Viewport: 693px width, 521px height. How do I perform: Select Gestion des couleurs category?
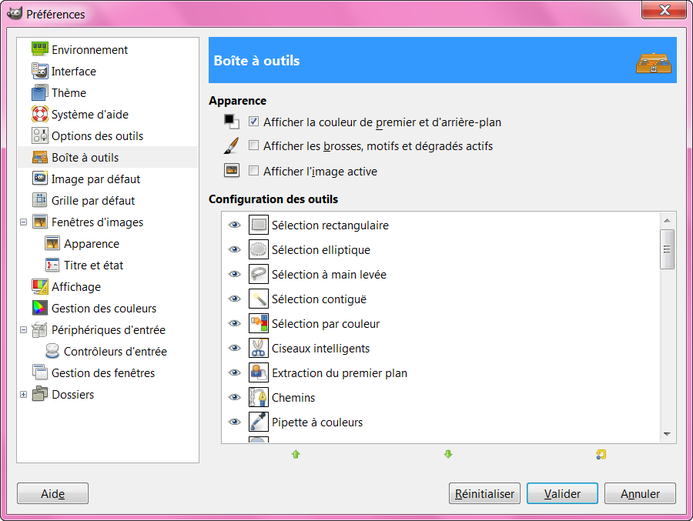[x=104, y=308]
